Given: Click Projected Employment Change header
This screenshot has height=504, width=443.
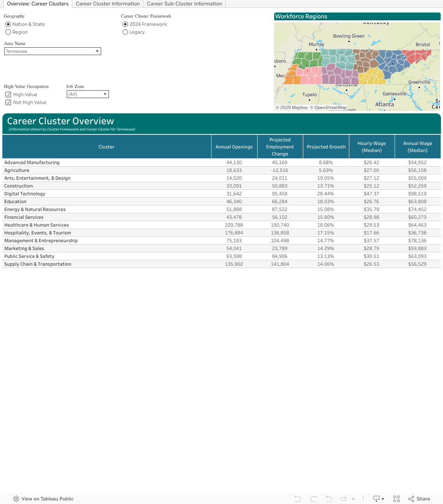Looking at the screenshot, I should (280, 147).
